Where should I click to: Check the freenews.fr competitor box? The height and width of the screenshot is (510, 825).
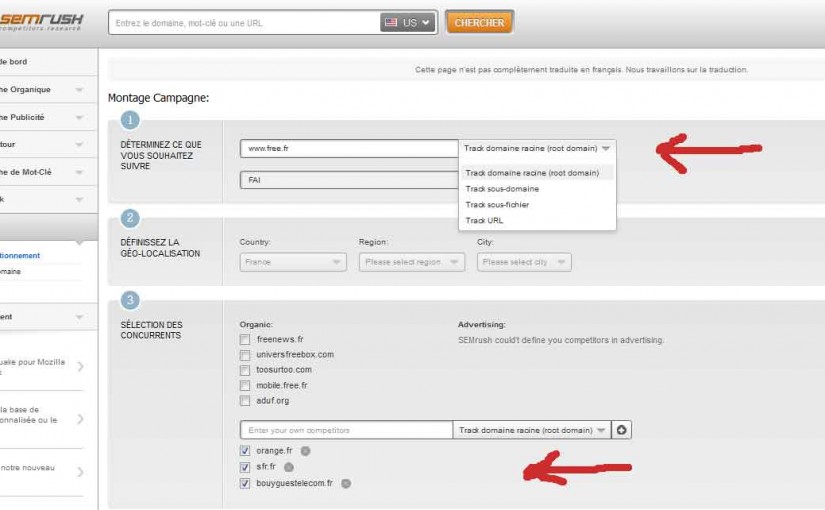(245, 339)
